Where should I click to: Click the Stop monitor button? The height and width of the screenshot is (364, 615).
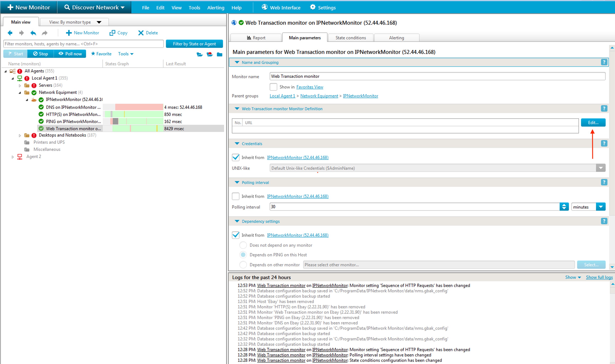pos(40,54)
